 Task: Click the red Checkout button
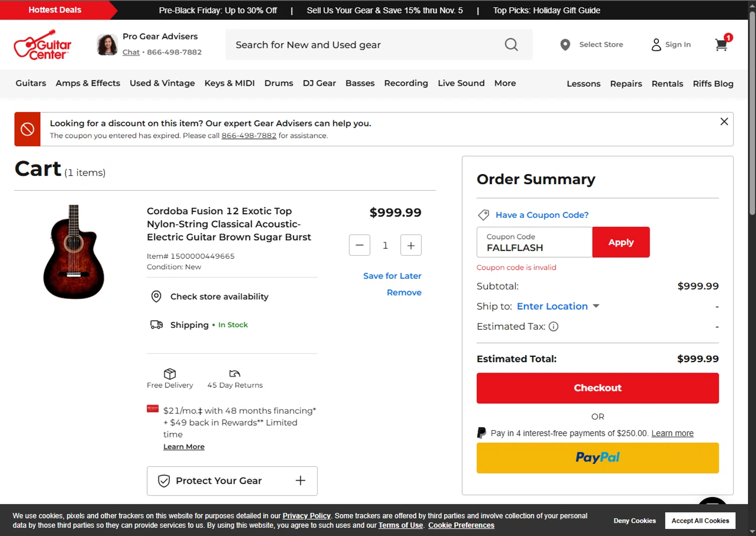point(597,388)
